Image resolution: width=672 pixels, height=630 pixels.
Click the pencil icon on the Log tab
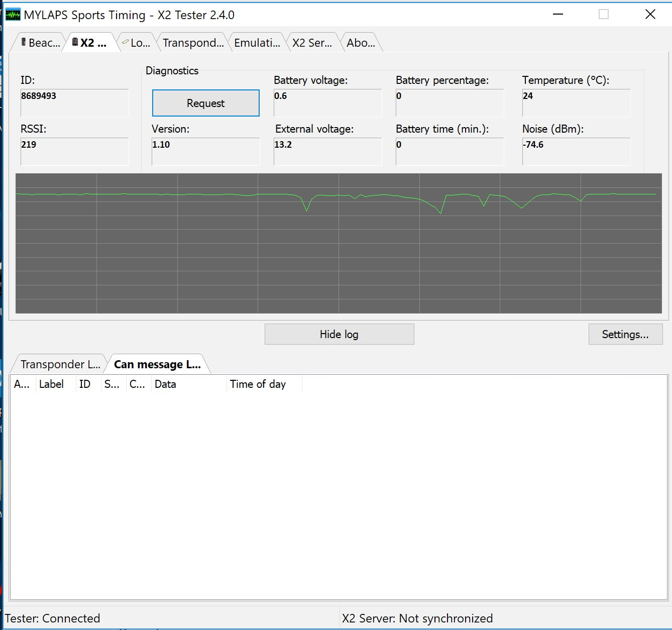pos(126,42)
